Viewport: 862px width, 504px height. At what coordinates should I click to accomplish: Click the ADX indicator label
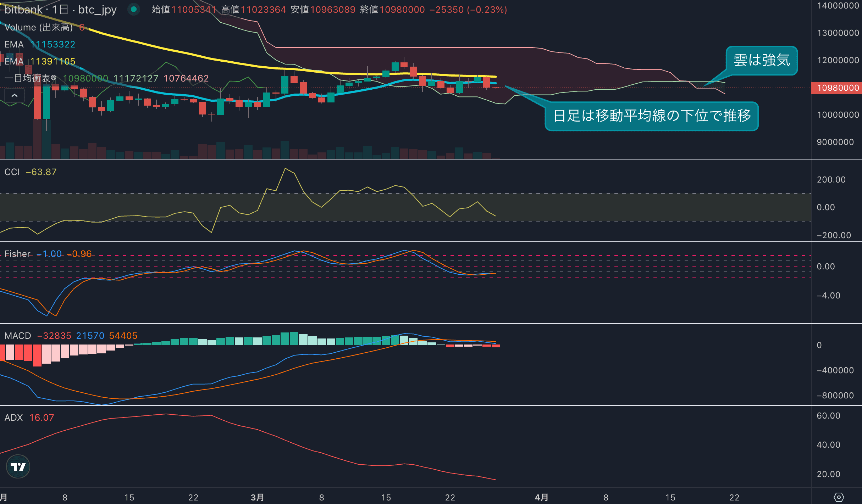(x=13, y=418)
